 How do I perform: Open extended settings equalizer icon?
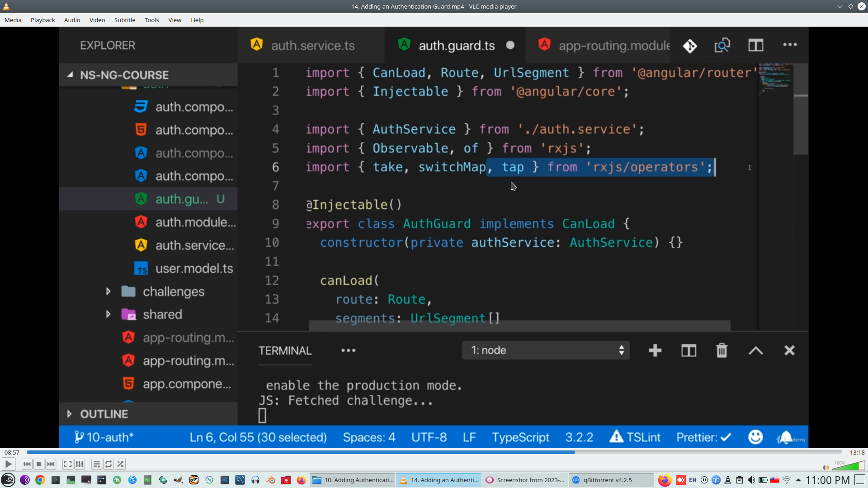(80, 464)
